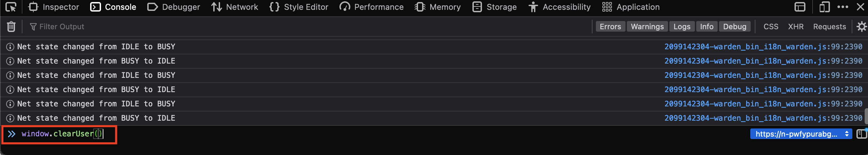Open first warden.js source link
Image resolution: width=868 pixels, height=155 pixels.
[763, 47]
